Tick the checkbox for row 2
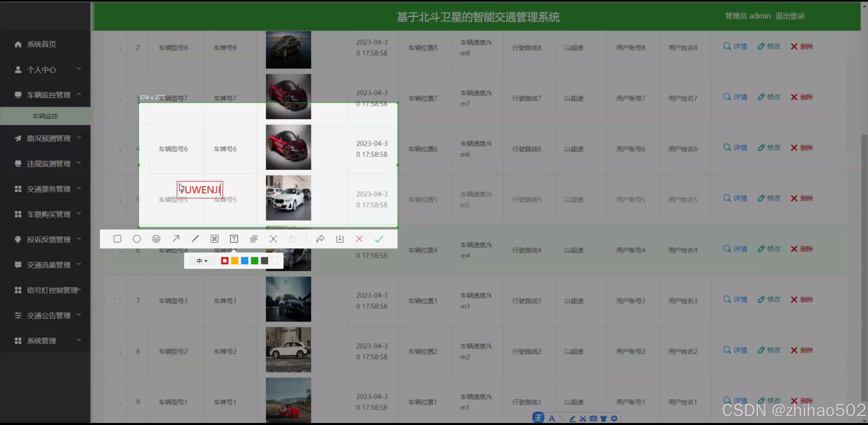The image size is (868, 425). 117,48
